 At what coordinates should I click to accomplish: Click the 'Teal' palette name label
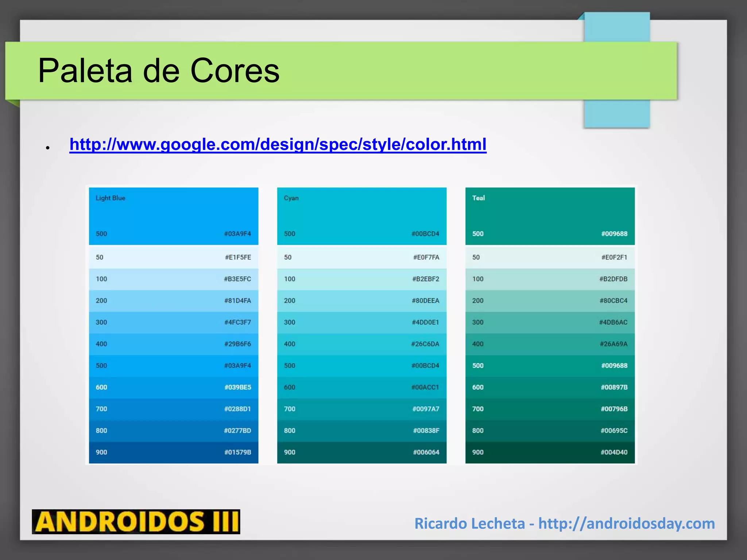[479, 198]
